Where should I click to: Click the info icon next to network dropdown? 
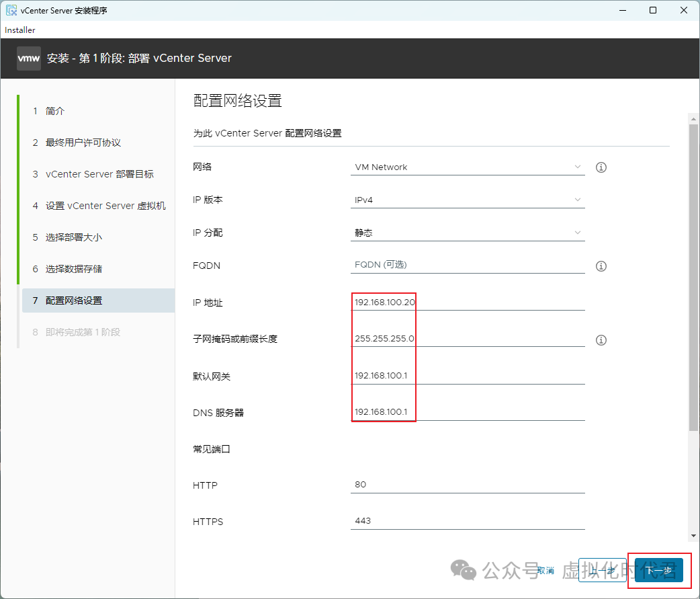tap(601, 167)
